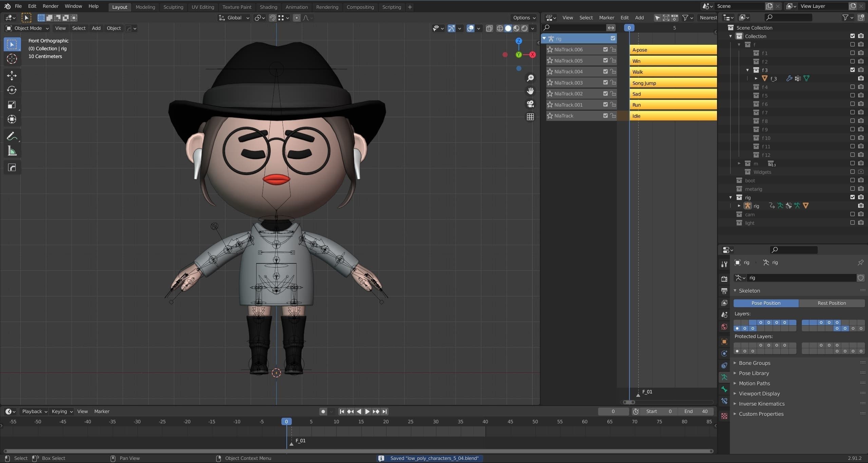The image size is (868, 463).
Task: Uncheck NlaTrack.006 mute checkbox
Action: tap(605, 50)
